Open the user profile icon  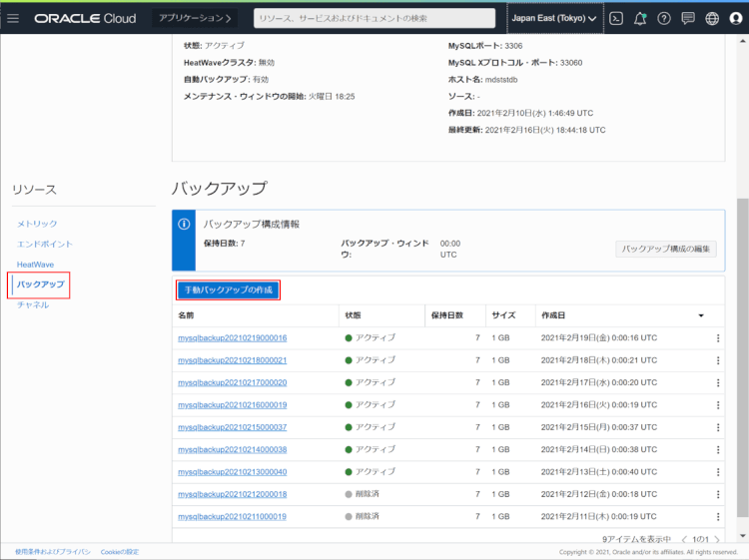736,18
